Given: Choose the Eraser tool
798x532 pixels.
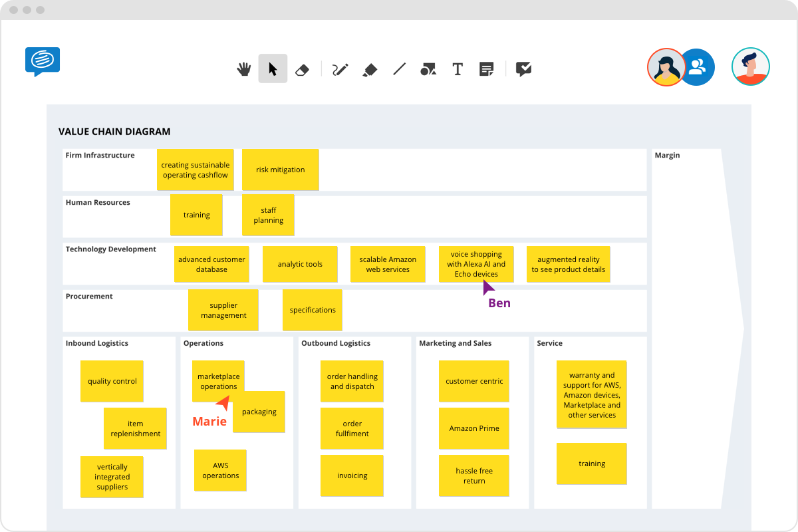Looking at the screenshot, I should pyautogui.click(x=302, y=69).
